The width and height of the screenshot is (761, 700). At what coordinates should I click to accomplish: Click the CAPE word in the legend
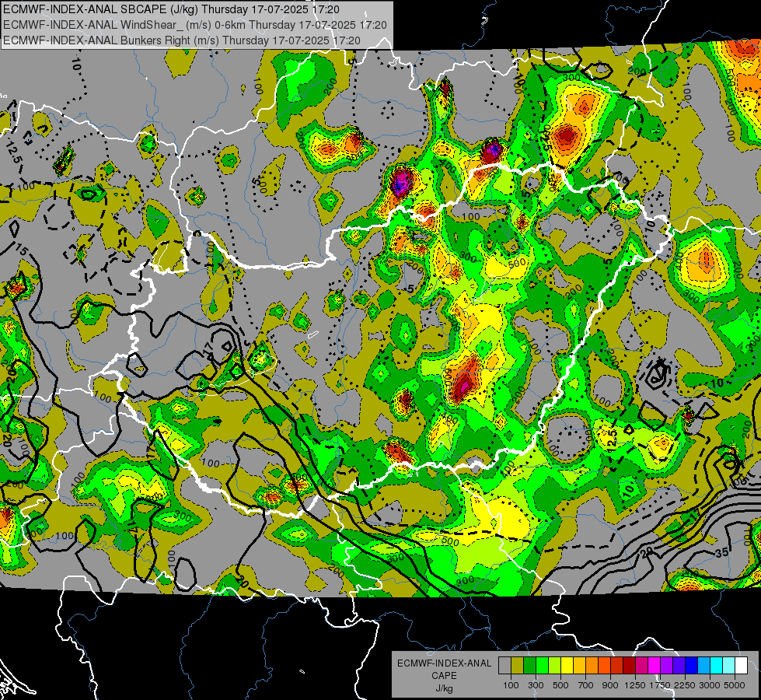coord(444,676)
